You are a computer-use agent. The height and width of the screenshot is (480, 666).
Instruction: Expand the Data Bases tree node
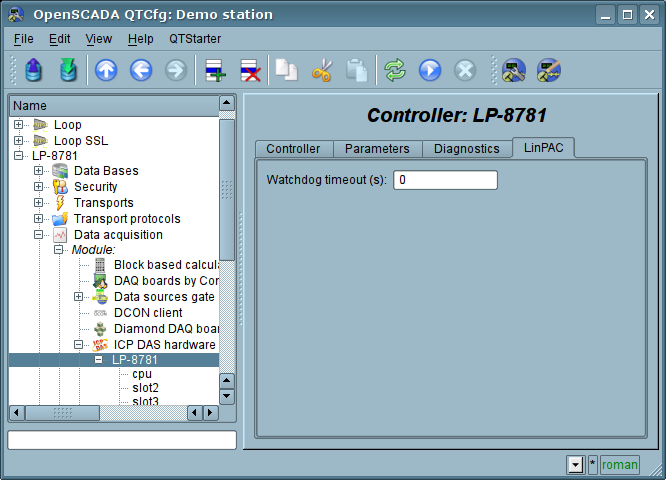coord(39,171)
